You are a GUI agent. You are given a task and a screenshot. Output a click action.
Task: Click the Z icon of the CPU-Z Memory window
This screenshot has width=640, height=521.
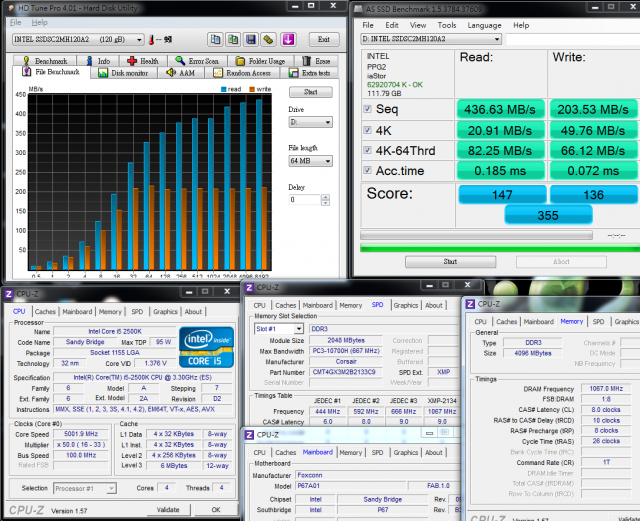point(470,304)
